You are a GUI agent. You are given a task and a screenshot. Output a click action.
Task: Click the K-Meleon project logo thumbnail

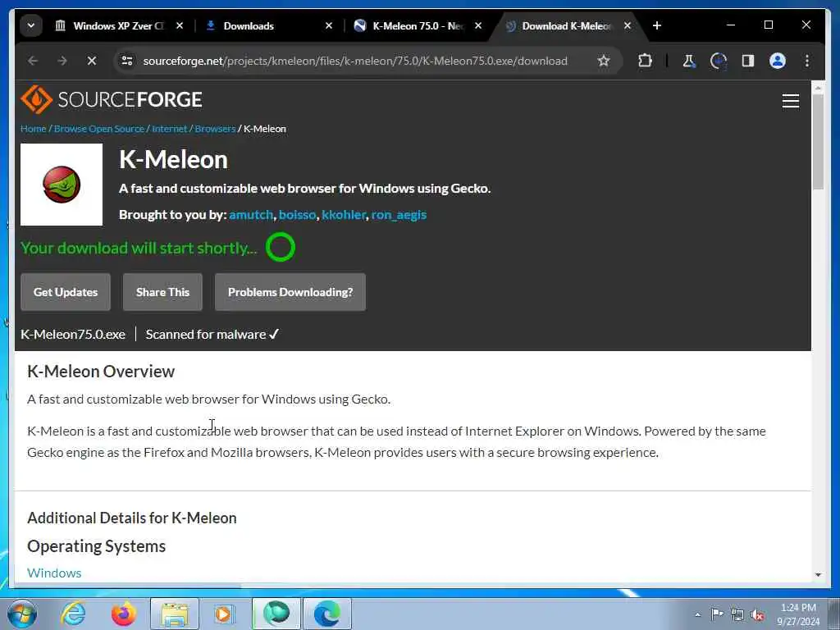click(62, 185)
